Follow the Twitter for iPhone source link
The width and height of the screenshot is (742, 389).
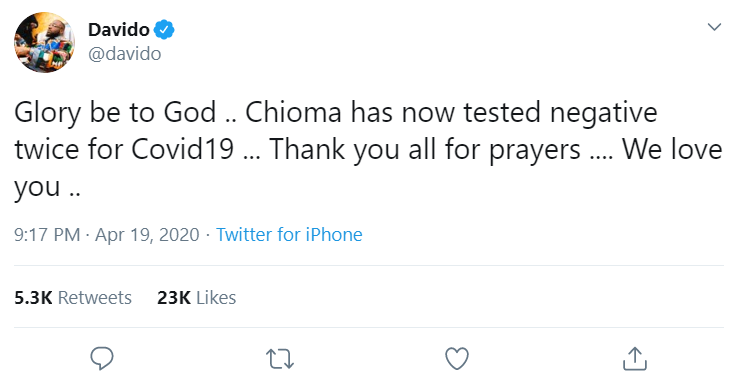pyautogui.click(x=289, y=235)
